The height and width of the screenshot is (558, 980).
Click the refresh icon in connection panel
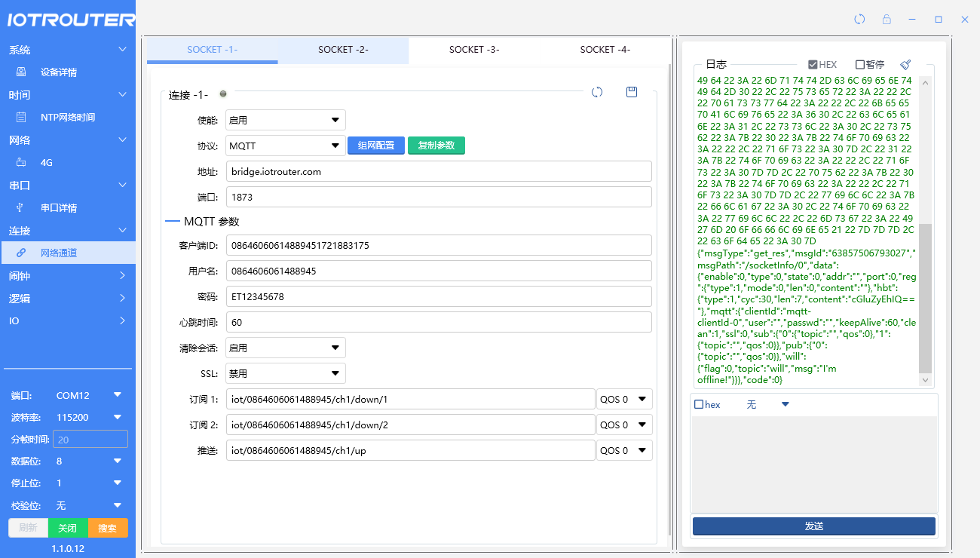597,92
